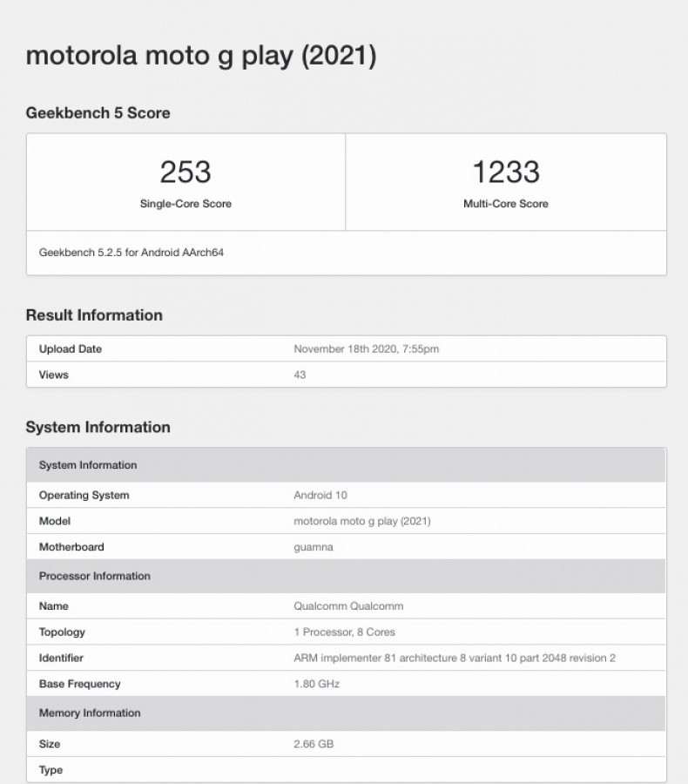
Task: Click the Processor Information section header
Action: click(94, 576)
